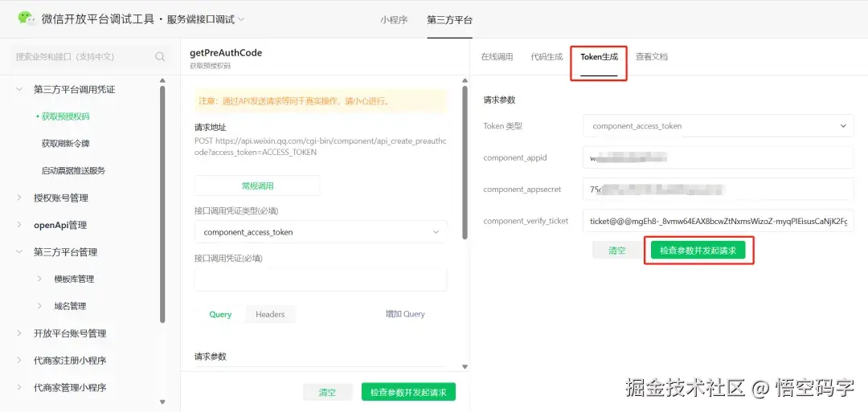Click the sidebar scroll-up arrow

tap(162, 80)
